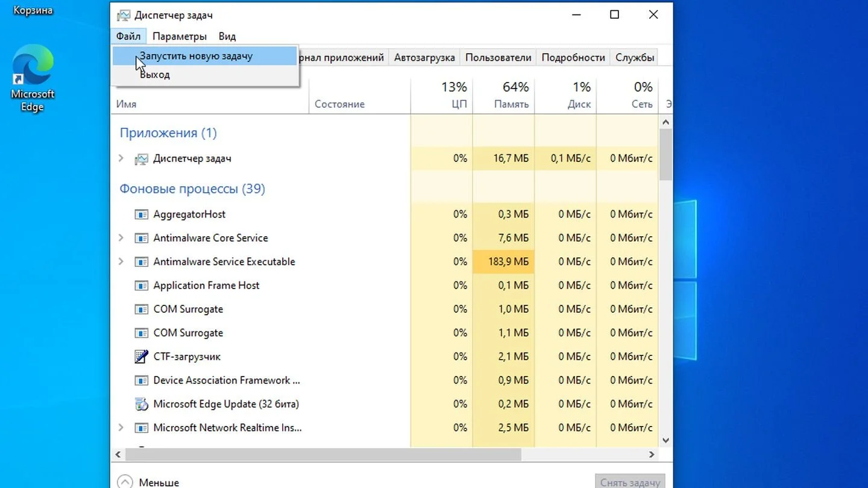Expand Antimalware Core Service row
Screen dimensions: 868x488
pyautogui.click(x=121, y=238)
